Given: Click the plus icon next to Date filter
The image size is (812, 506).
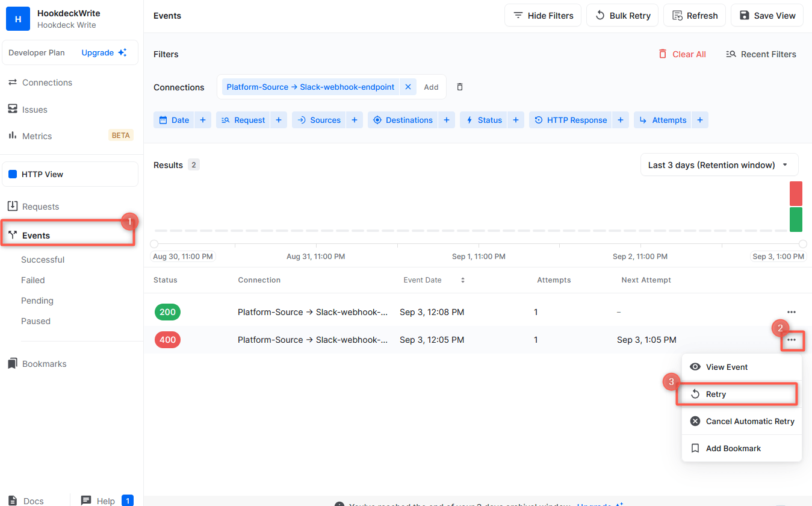Looking at the screenshot, I should pos(203,120).
